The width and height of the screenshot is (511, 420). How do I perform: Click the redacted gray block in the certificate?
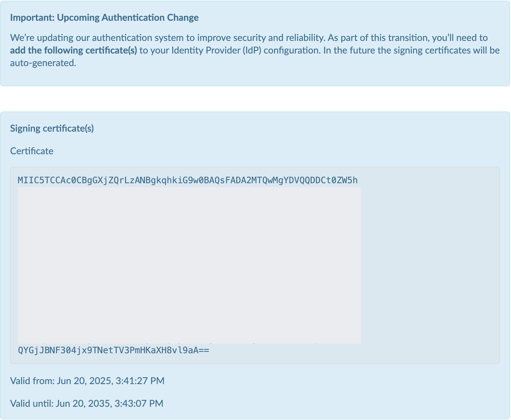(x=189, y=265)
